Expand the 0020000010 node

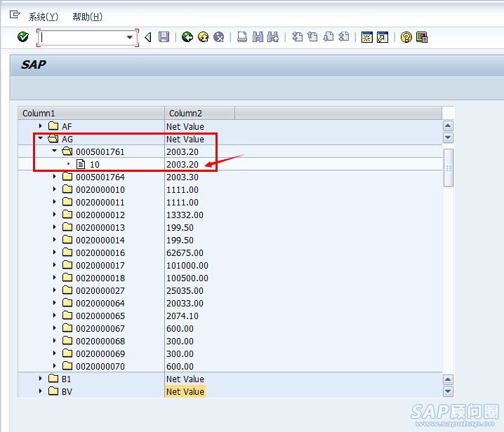pos(54,189)
